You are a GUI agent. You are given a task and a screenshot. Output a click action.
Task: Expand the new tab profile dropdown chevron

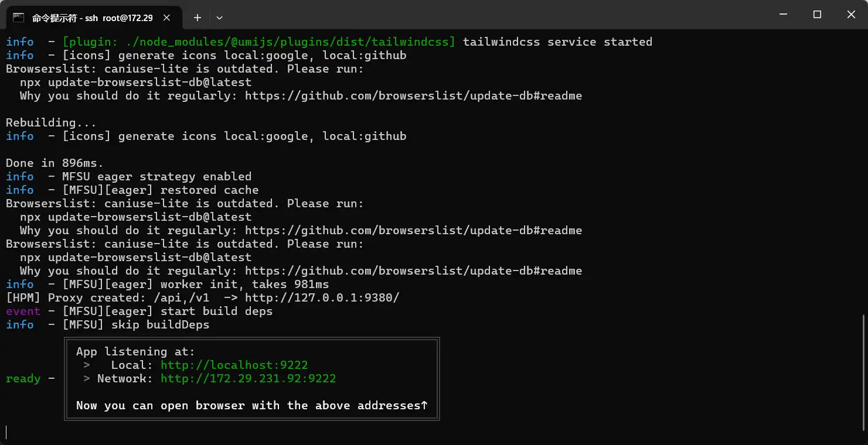(219, 18)
